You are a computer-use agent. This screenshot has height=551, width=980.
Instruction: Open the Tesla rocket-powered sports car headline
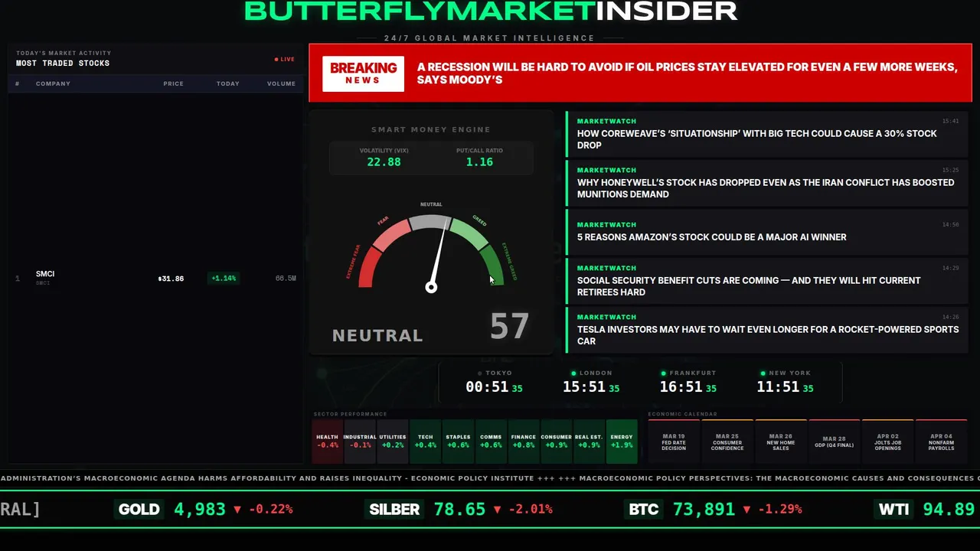coord(766,331)
